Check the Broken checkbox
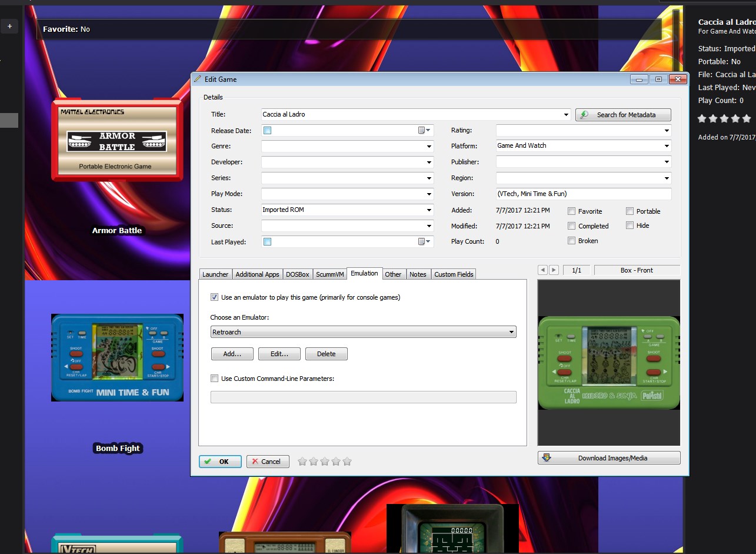The height and width of the screenshot is (554, 756). pyautogui.click(x=571, y=240)
